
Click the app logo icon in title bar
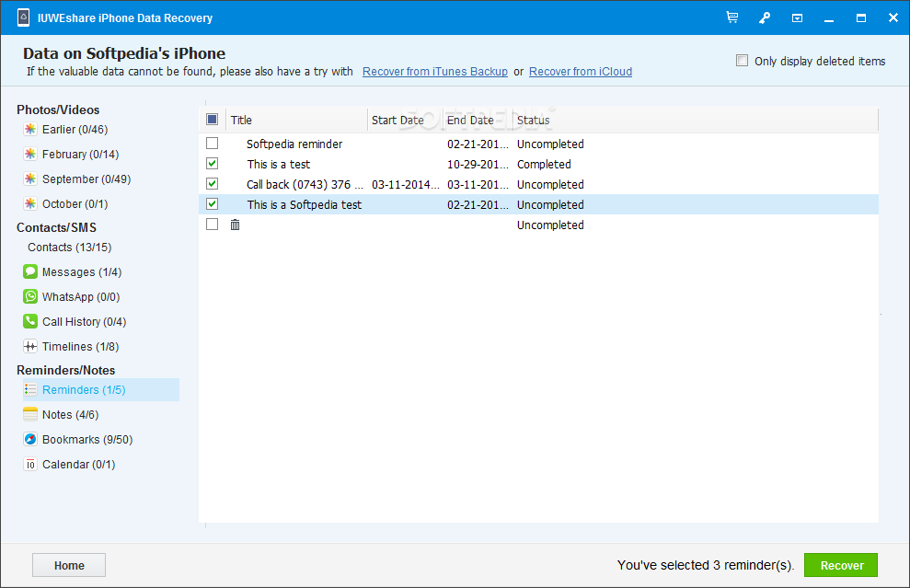point(23,17)
